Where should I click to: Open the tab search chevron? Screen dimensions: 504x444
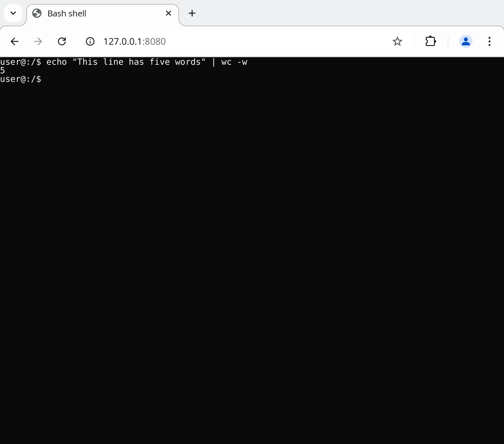tap(13, 13)
